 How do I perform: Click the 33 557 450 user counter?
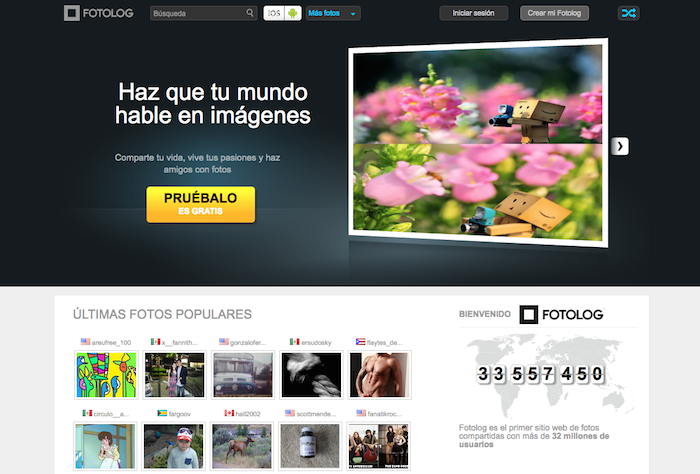click(x=541, y=374)
